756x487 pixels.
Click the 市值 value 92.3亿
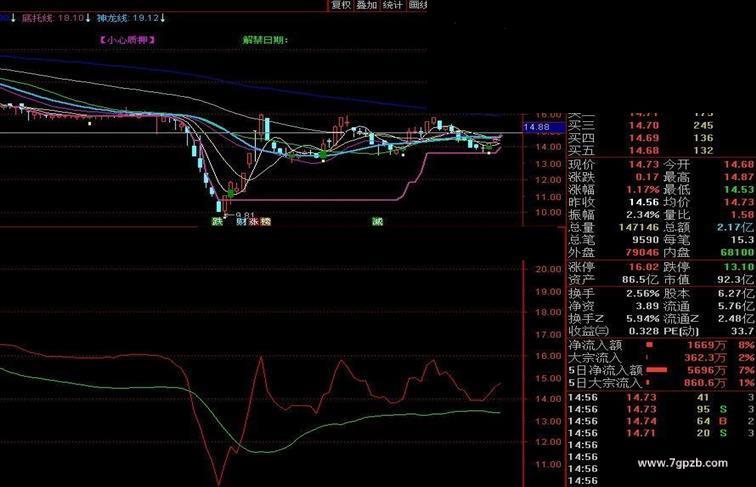[735, 279]
